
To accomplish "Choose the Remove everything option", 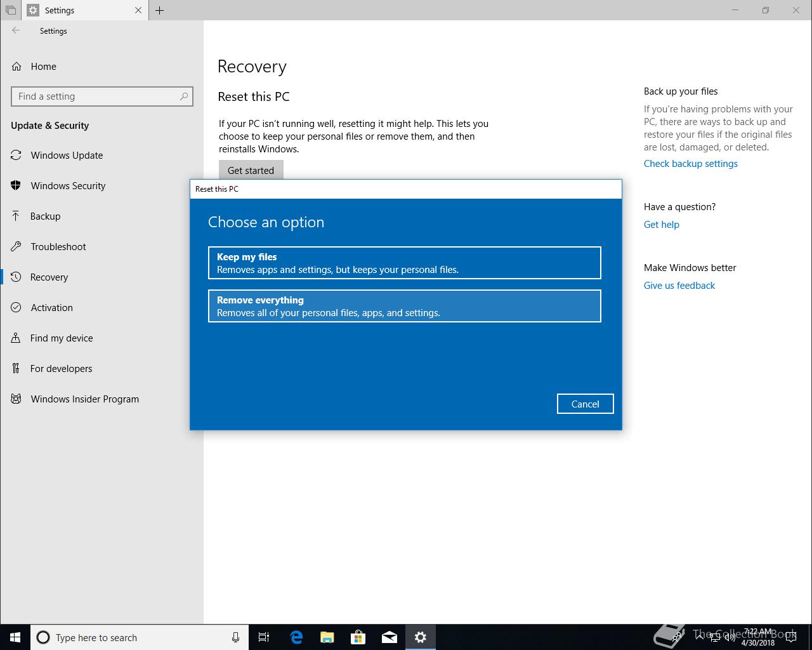I will (404, 306).
